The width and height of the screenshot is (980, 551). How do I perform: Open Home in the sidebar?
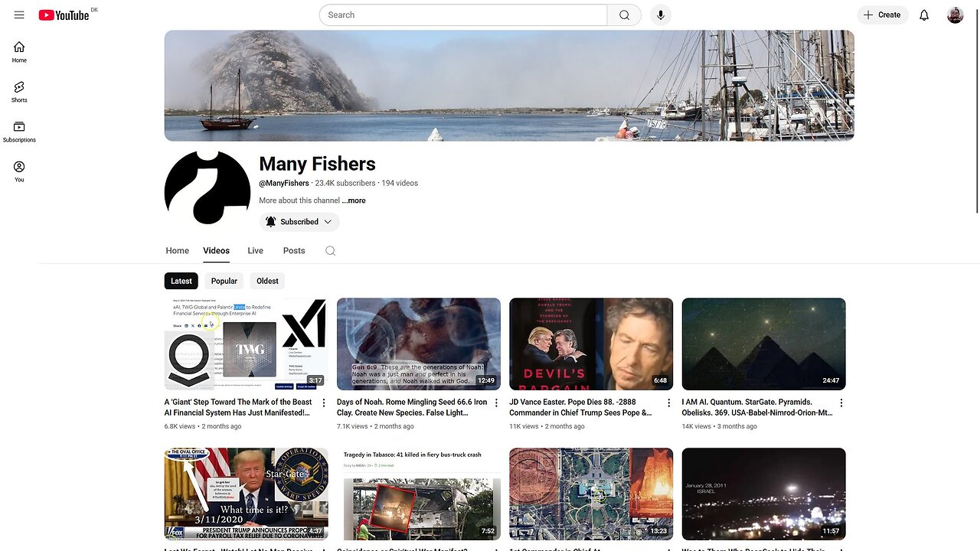19,52
